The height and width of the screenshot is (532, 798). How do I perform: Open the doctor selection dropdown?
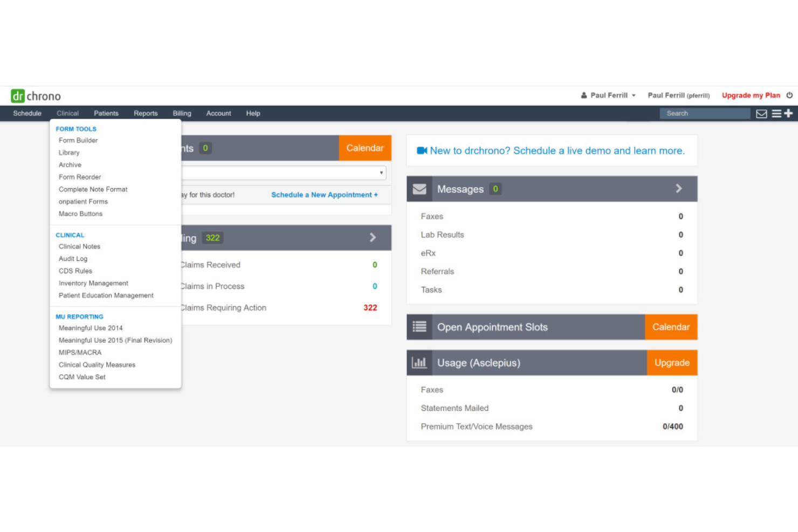pyautogui.click(x=382, y=172)
